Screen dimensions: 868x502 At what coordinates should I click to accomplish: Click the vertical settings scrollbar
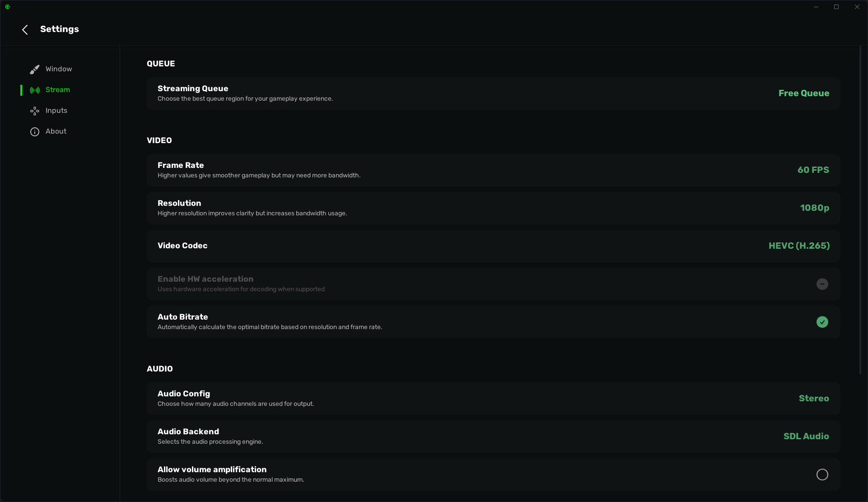pos(860,210)
